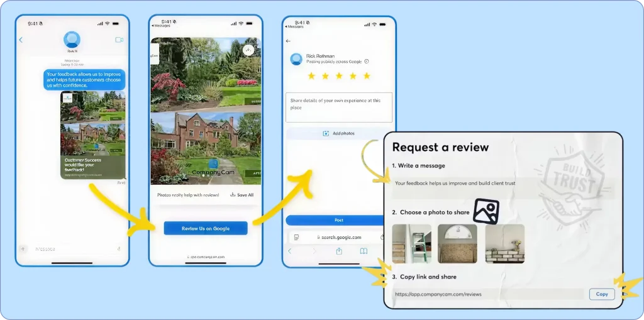Click Review Us on Google button

[206, 228]
